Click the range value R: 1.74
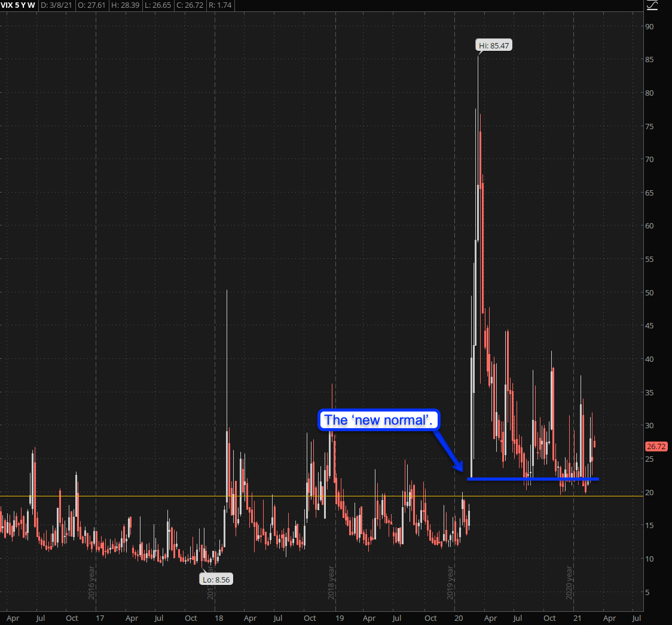Image resolution: width=672 pixels, height=625 pixels. pos(220,5)
